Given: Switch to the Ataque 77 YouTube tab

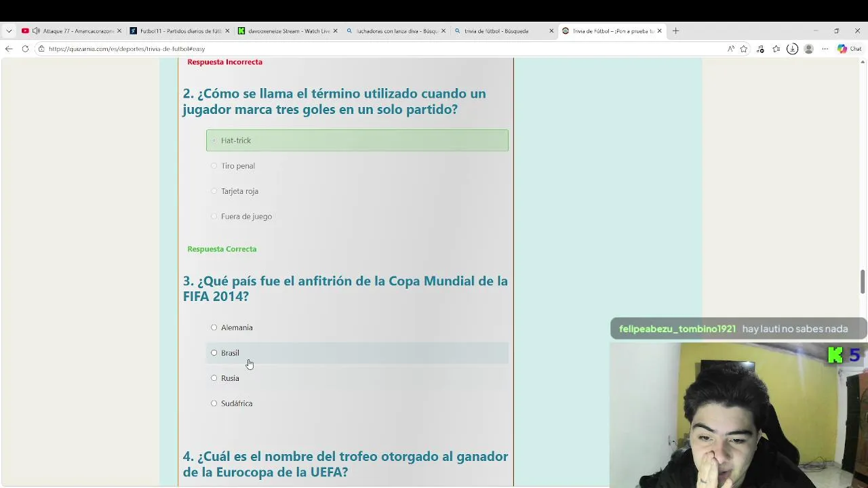Looking at the screenshot, I should point(71,30).
